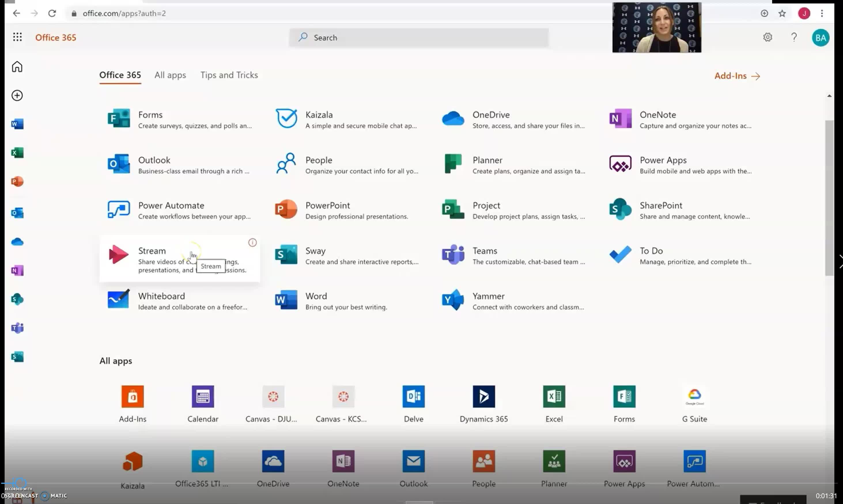Open the BA account avatar menu
Image resolution: width=843 pixels, height=504 pixels.
pos(821,37)
